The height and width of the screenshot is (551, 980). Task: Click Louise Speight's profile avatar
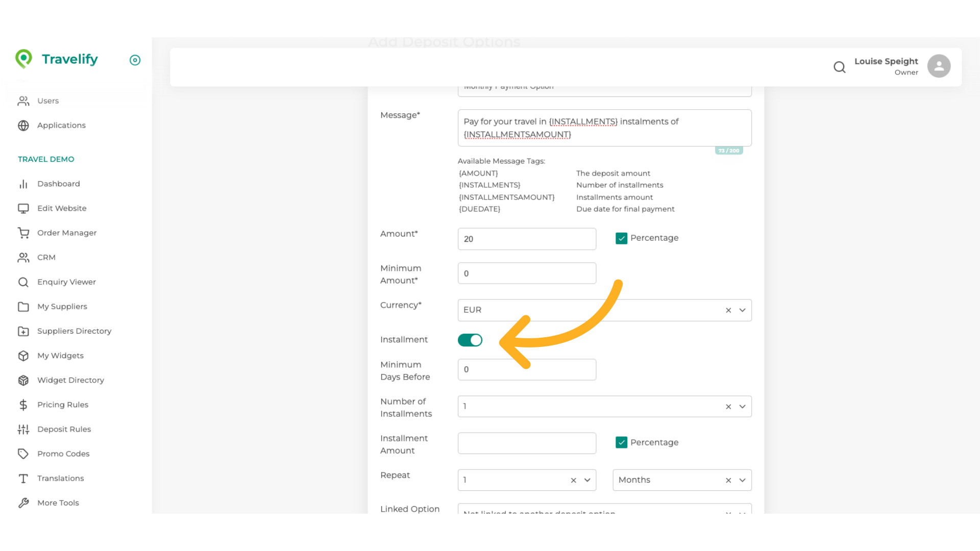939,66
